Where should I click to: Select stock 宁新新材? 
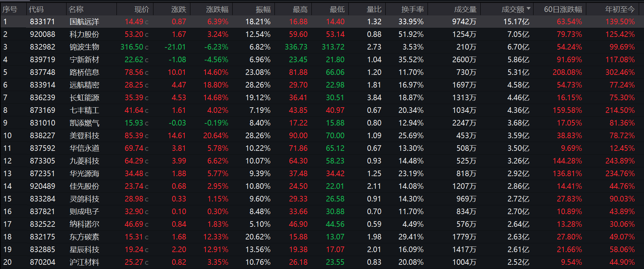tap(84, 60)
